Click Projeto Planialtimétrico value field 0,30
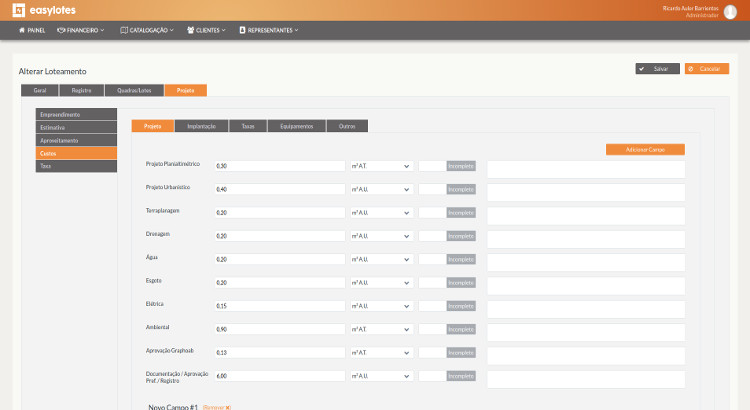 point(280,166)
